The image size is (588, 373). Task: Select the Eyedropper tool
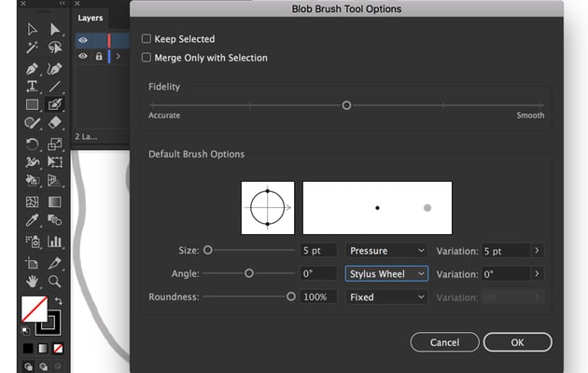click(33, 220)
